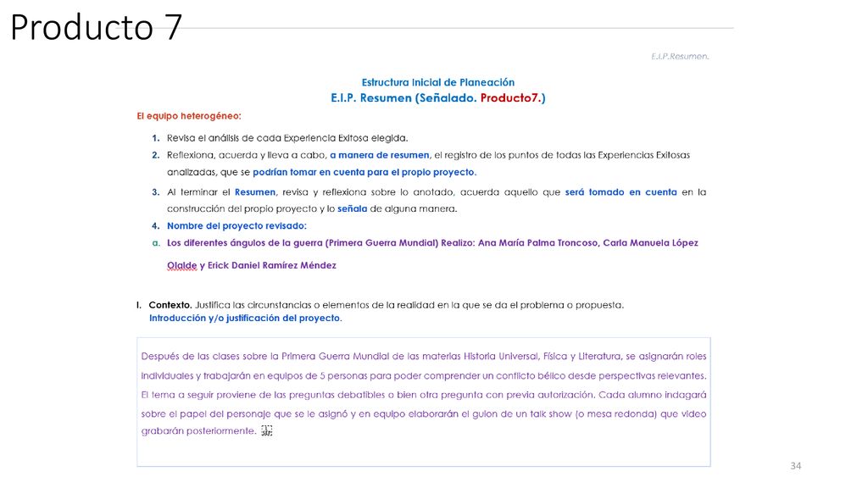Click the small paste-options icon after 'posteriormente.'
868x488 pixels.
coord(267,430)
